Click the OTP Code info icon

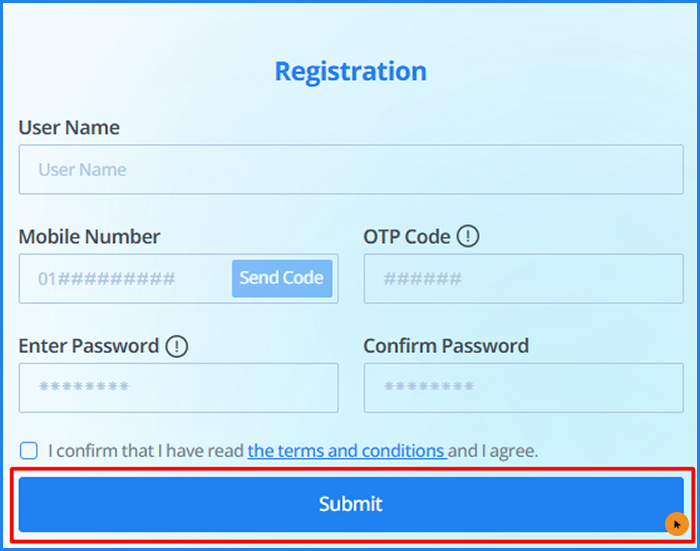[x=468, y=237]
